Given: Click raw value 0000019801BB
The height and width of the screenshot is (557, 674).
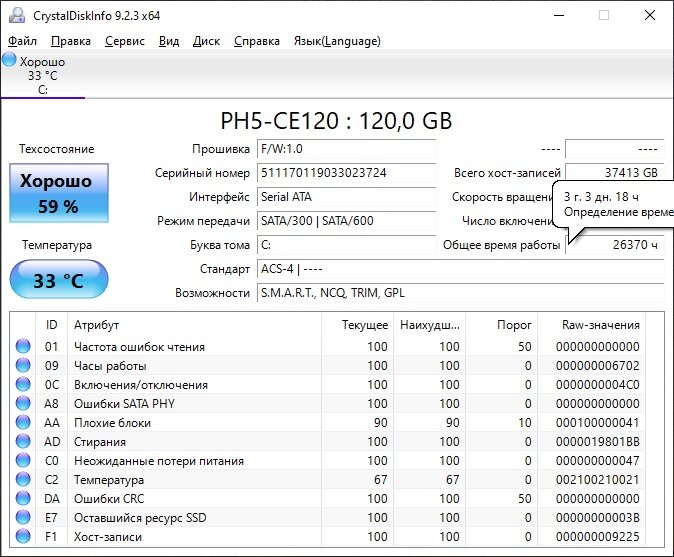Looking at the screenshot, I should 597,442.
